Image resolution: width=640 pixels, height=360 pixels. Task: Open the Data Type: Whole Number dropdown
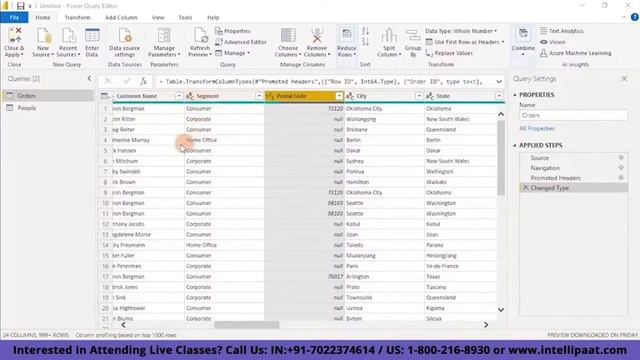coord(461,31)
